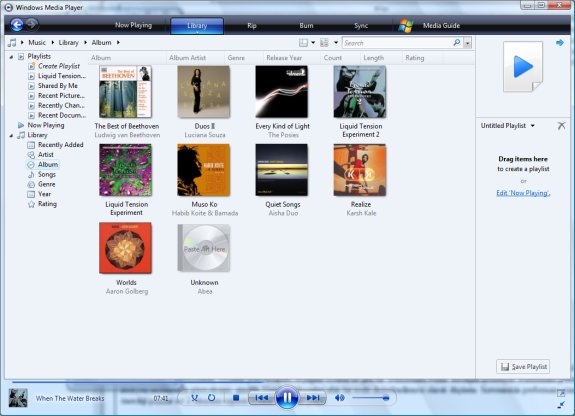The image size is (575, 416).
Task: Click the Forward navigation arrow button
Action: click(32, 24)
